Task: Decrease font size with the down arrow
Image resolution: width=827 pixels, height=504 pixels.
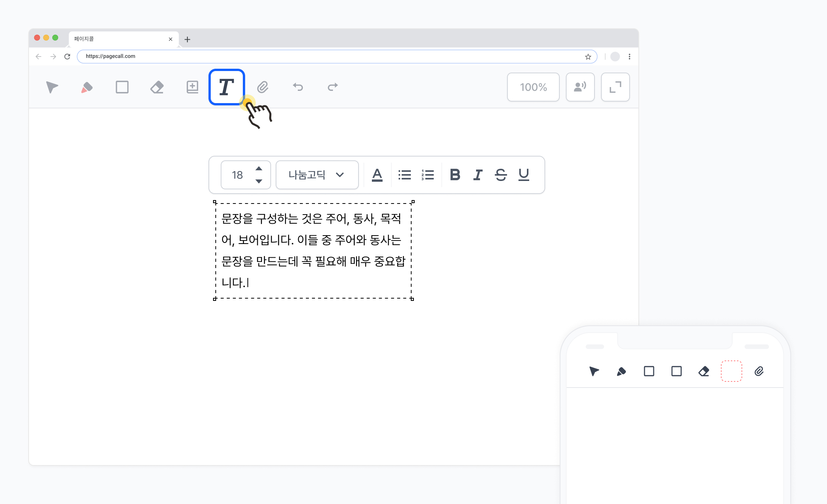Action: (259, 181)
